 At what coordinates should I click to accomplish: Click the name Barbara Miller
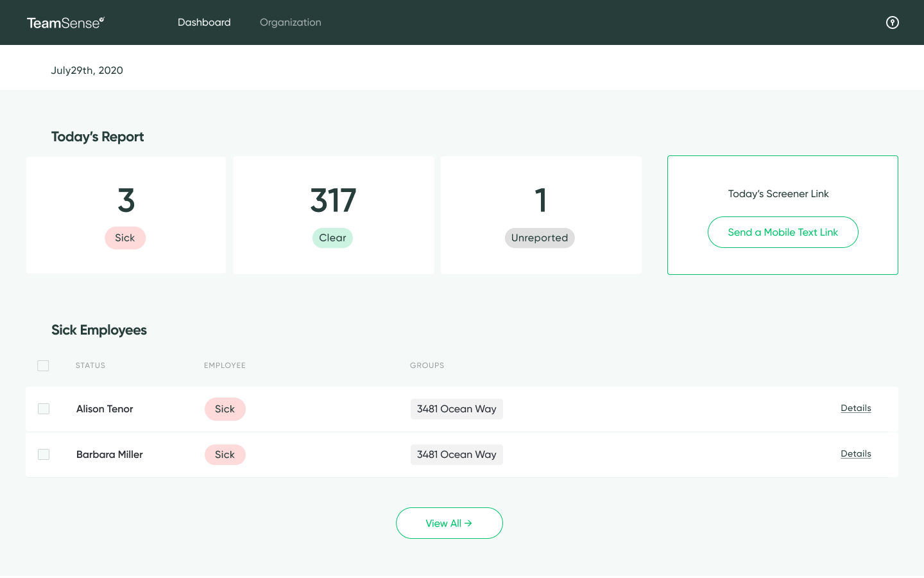(110, 455)
